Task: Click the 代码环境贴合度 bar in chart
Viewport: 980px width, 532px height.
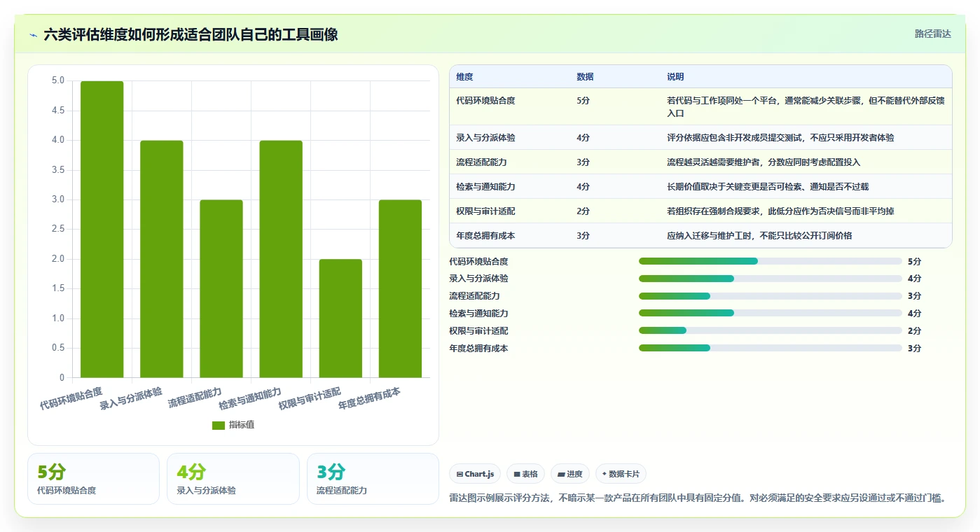Action: 102,230
